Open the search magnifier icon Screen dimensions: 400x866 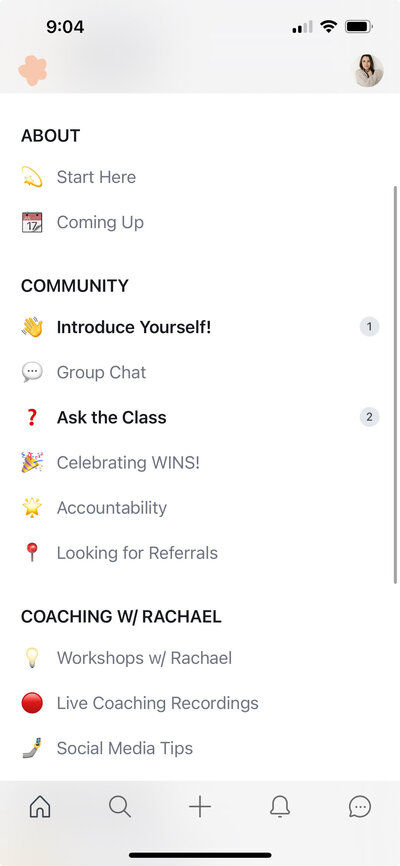[119, 807]
